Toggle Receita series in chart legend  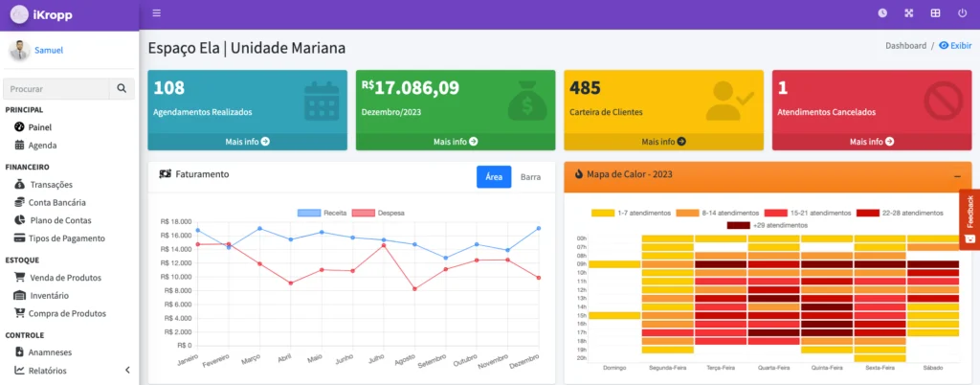(323, 213)
